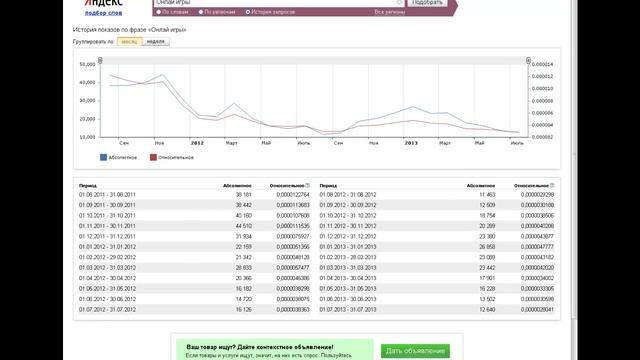The width and height of the screenshot is (640, 360).
Task: Click the '2013' label on the chart axis
Action: tap(411, 143)
